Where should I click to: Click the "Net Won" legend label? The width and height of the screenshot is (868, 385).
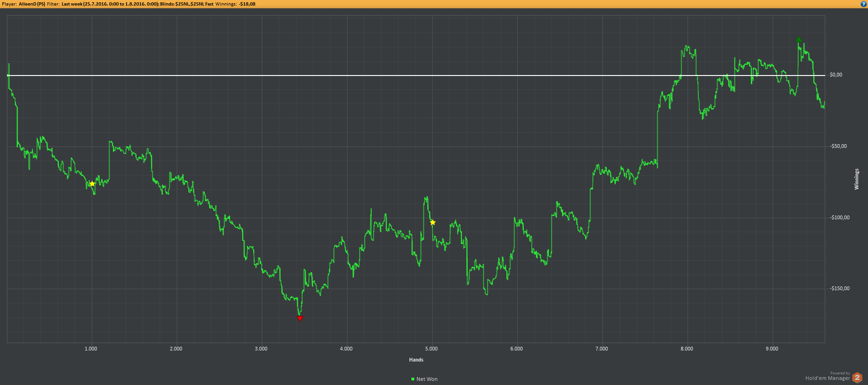427,379
